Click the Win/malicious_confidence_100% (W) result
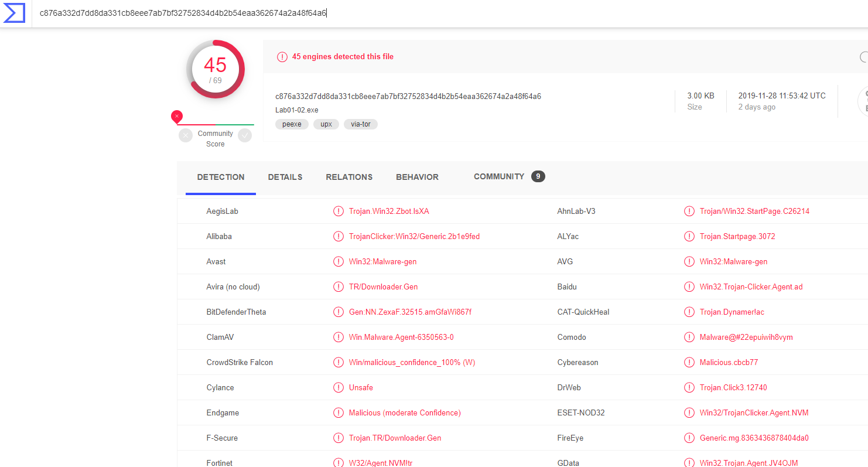Image resolution: width=868 pixels, height=467 pixels. [x=412, y=362]
